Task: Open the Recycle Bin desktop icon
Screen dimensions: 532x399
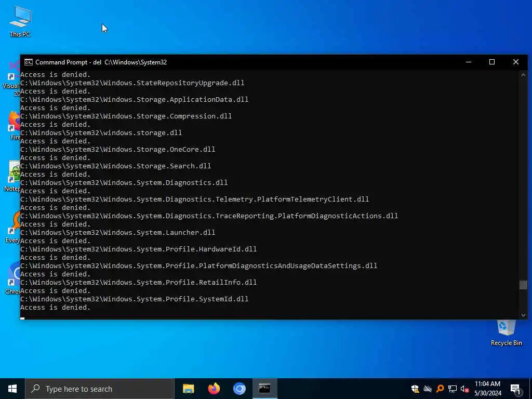Action: tap(506, 333)
